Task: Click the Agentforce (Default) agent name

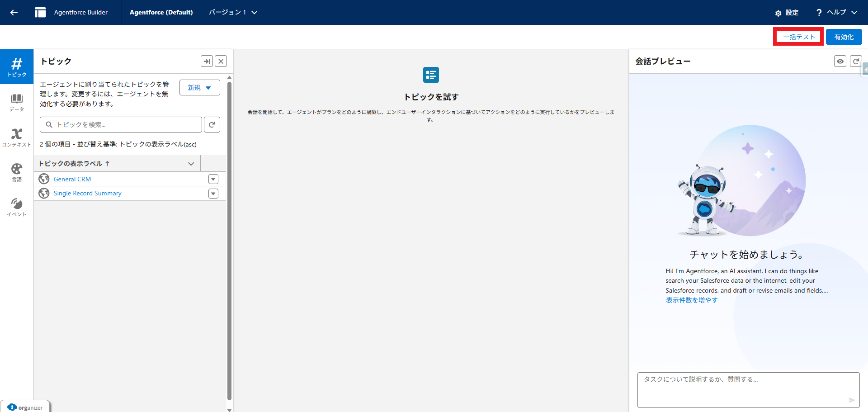Action: tap(161, 12)
